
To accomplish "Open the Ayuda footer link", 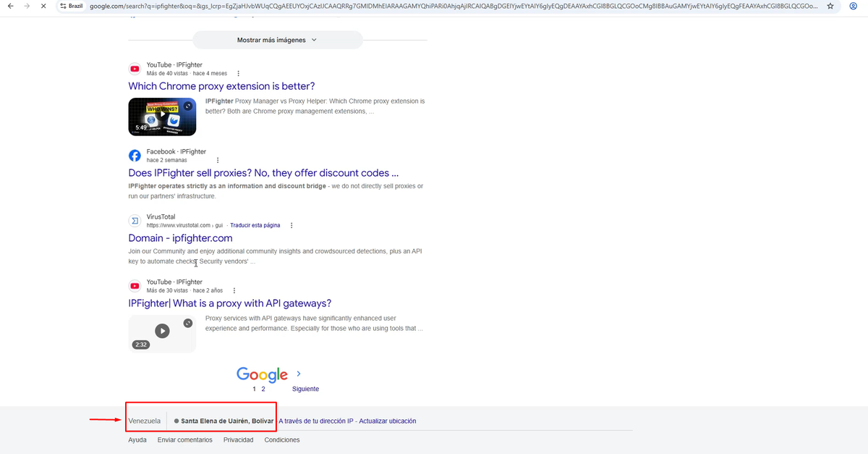I will 137,440.
